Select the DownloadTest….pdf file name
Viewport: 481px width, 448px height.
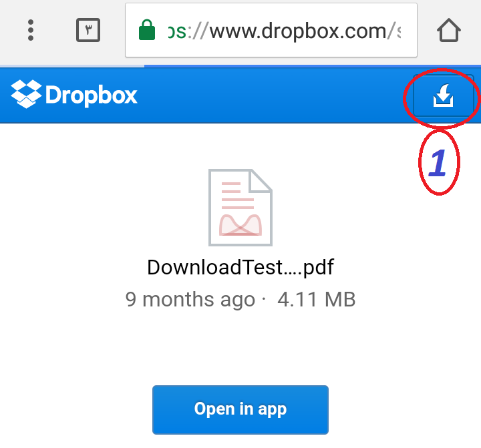tap(240, 267)
